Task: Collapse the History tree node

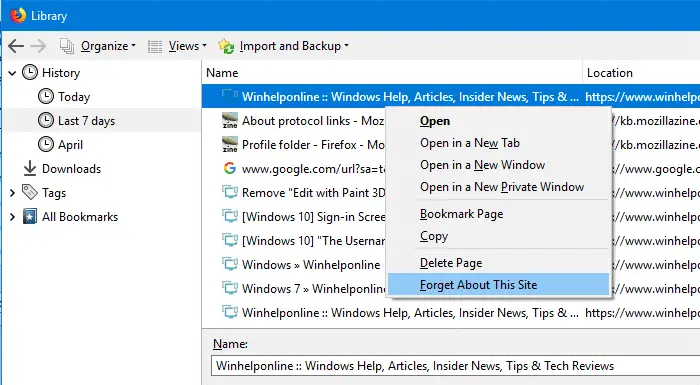Action: 12,73
